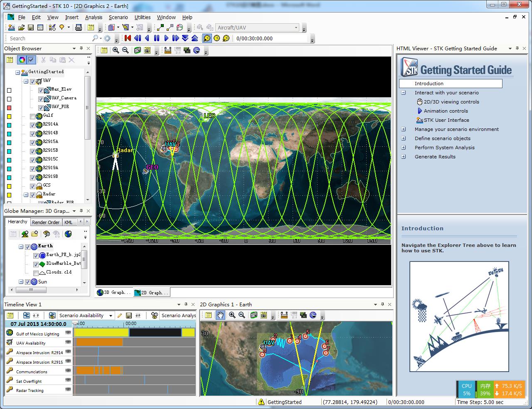Click the object Search input field
The image size is (532, 409).
click(49, 38)
